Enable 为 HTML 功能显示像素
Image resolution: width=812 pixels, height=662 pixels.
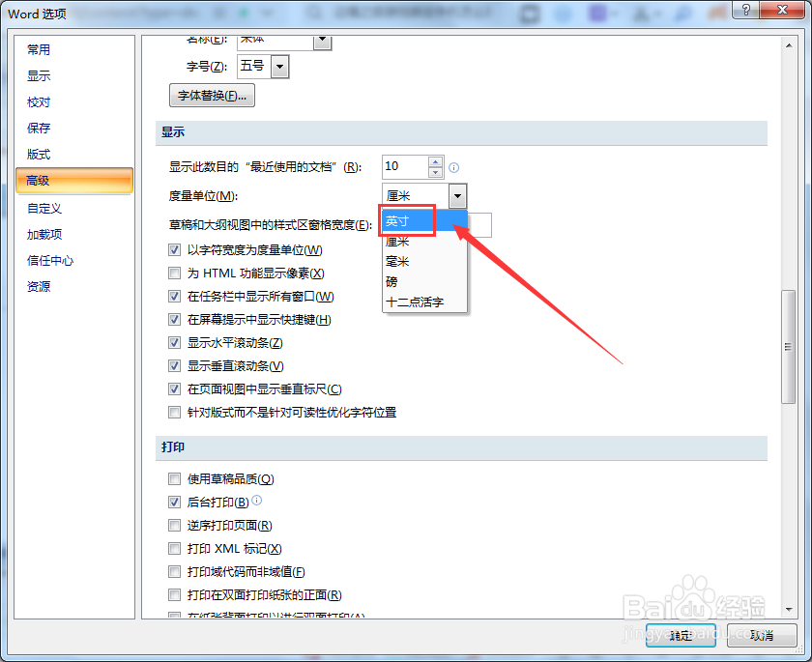tap(175, 273)
